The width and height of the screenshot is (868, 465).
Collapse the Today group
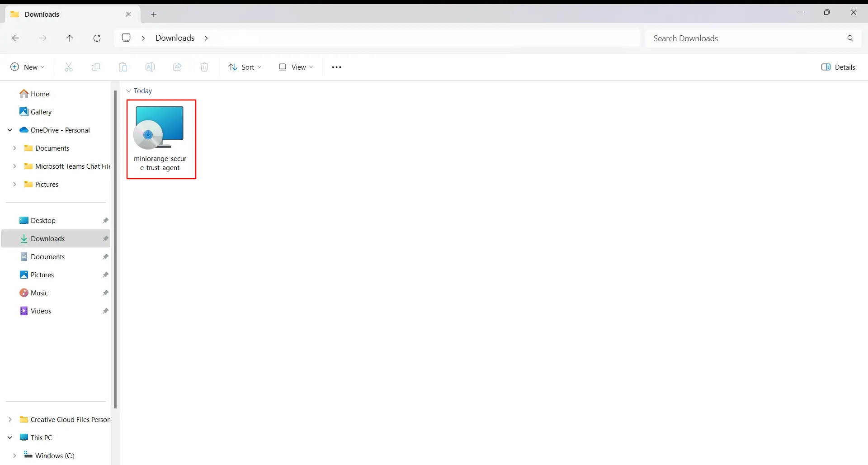point(129,90)
